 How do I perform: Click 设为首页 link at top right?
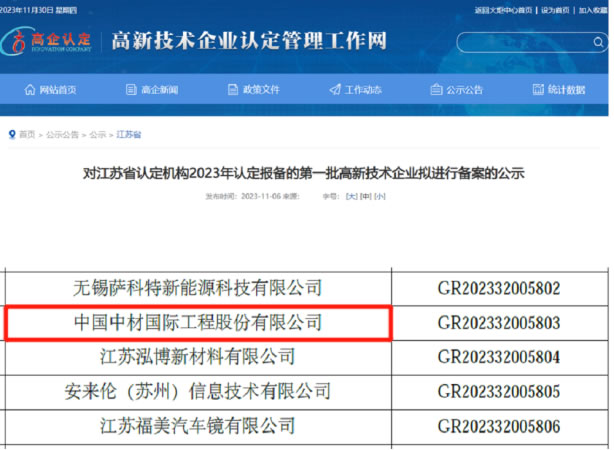pos(555,10)
